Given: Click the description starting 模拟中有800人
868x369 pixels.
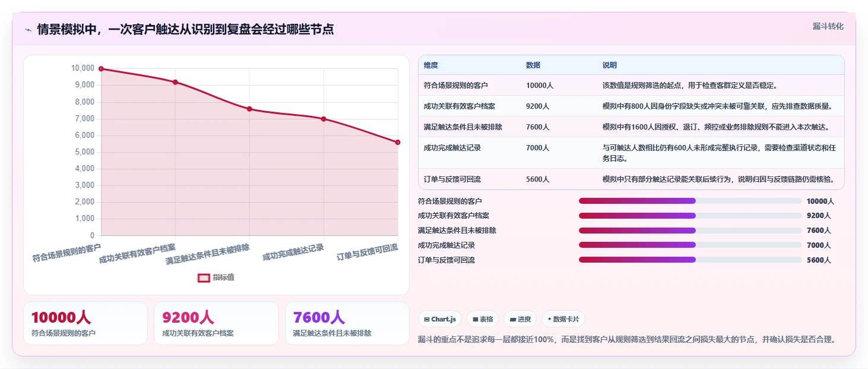Looking at the screenshot, I should pyautogui.click(x=718, y=106).
